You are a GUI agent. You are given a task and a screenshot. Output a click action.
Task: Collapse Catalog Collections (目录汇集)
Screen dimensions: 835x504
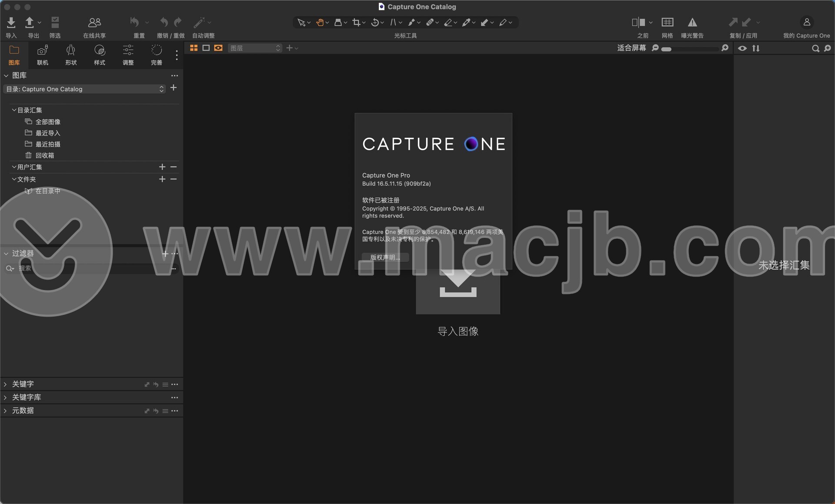click(14, 110)
